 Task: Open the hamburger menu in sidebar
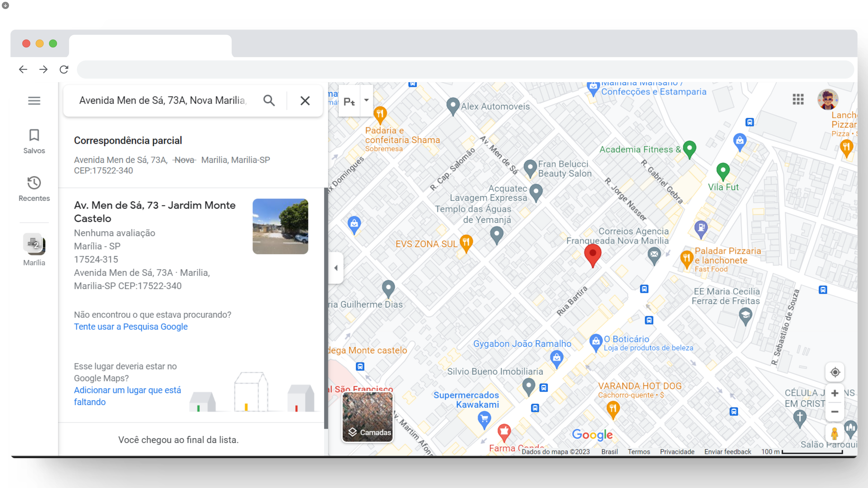click(34, 100)
